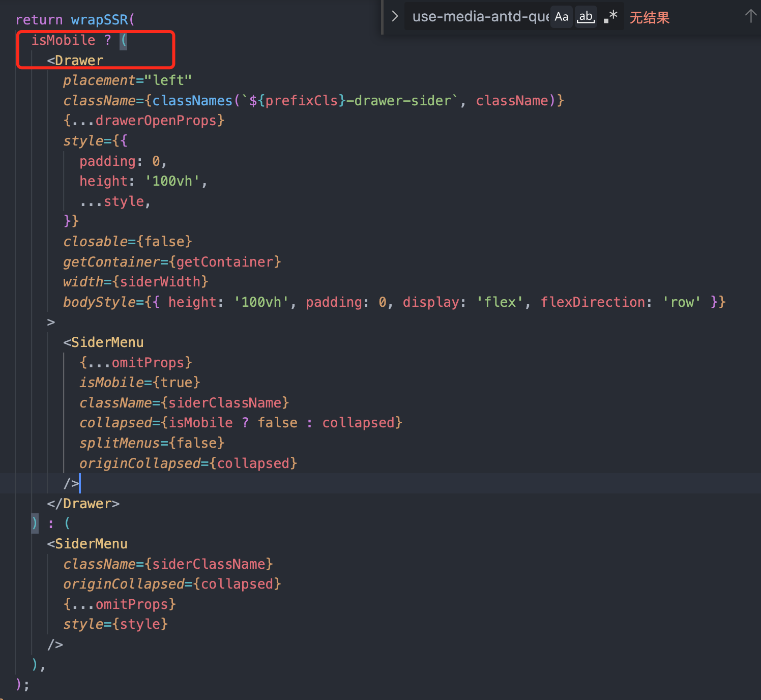Click the indented '{...omitProps}' inside Drawer
This screenshot has height=700, width=761.
pyautogui.click(x=136, y=363)
